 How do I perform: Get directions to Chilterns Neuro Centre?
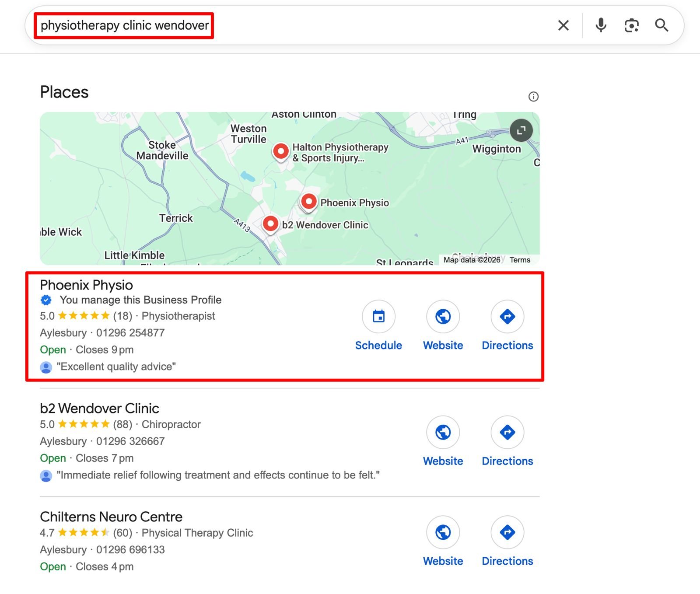(507, 532)
